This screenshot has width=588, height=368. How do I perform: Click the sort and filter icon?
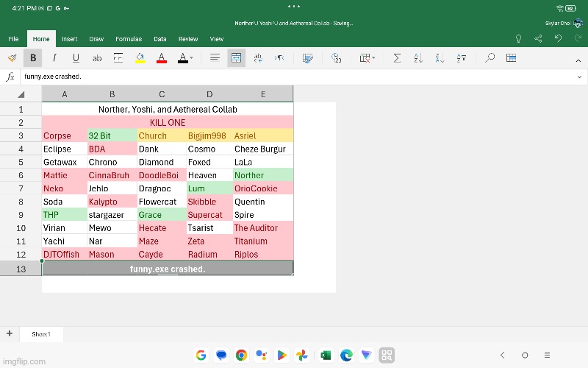pyautogui.click(x=462, y=58)
